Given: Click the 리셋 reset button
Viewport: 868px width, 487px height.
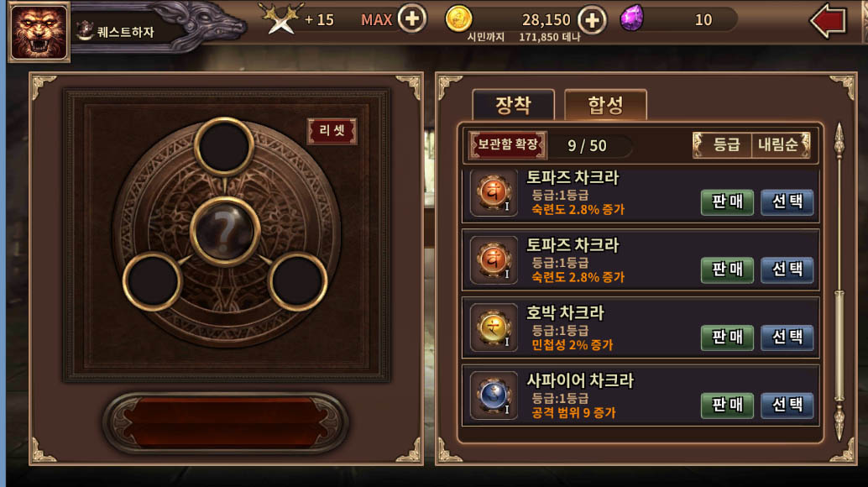Looking at the screenshot, I should point(332,131).
